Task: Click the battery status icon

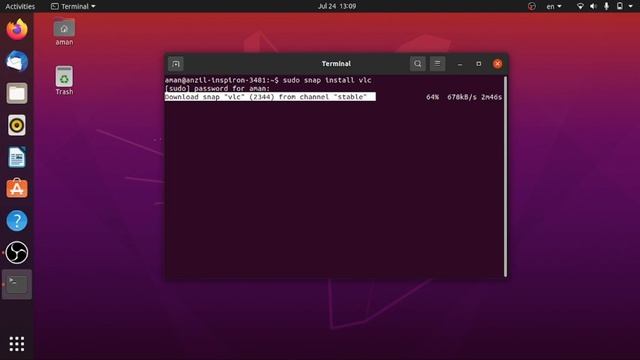Action: (x=620, y=6)
